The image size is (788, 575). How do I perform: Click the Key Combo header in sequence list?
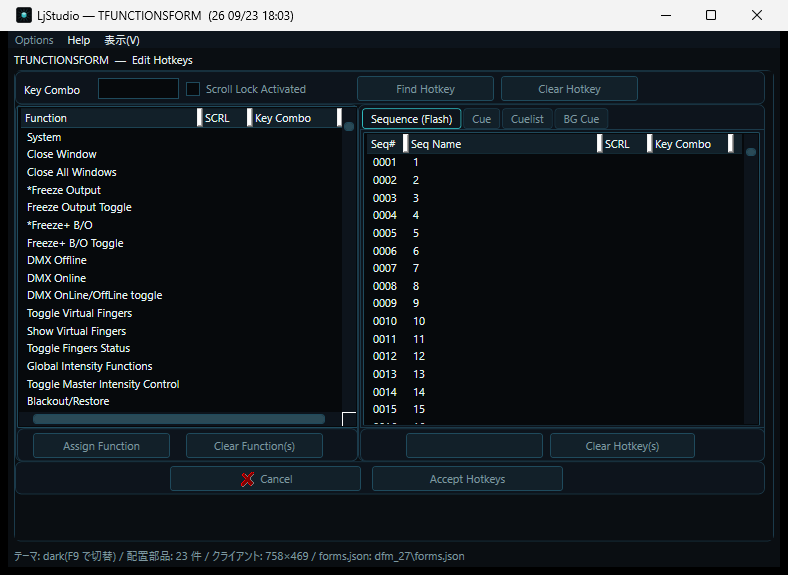point(691,144)
